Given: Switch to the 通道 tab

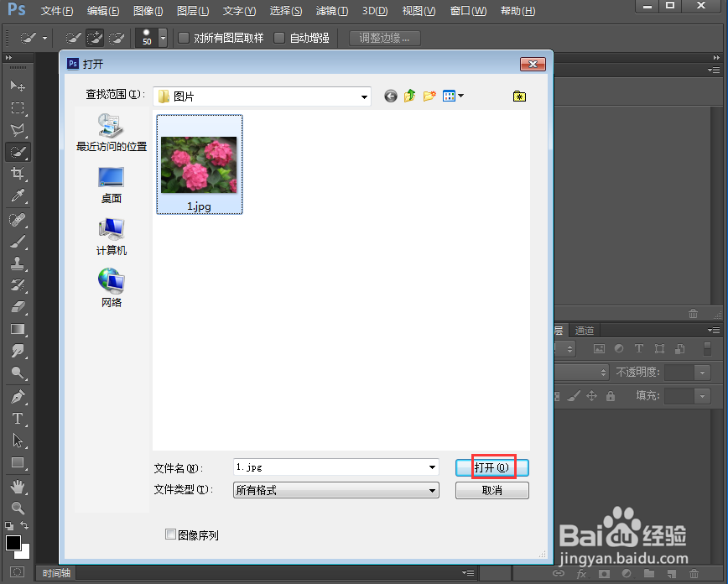Looking at the screenshot, I should 585,331.
